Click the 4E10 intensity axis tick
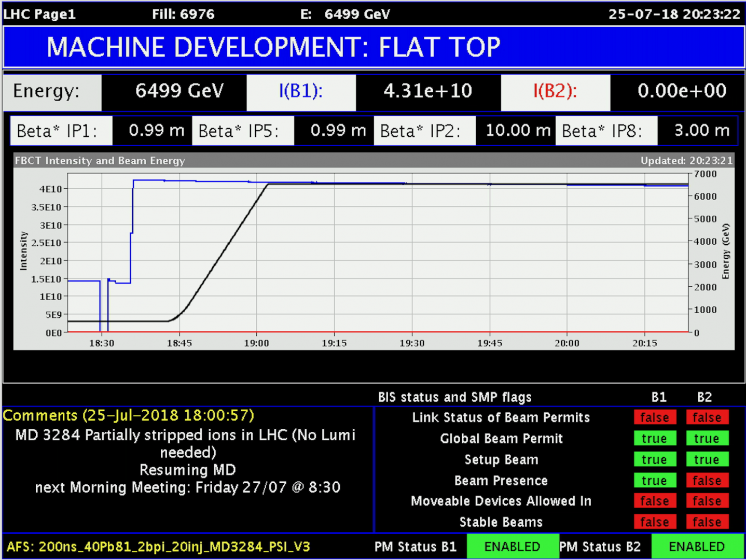Image resolution: width=746 pixels, height=560 pixels. coord(50,189)
